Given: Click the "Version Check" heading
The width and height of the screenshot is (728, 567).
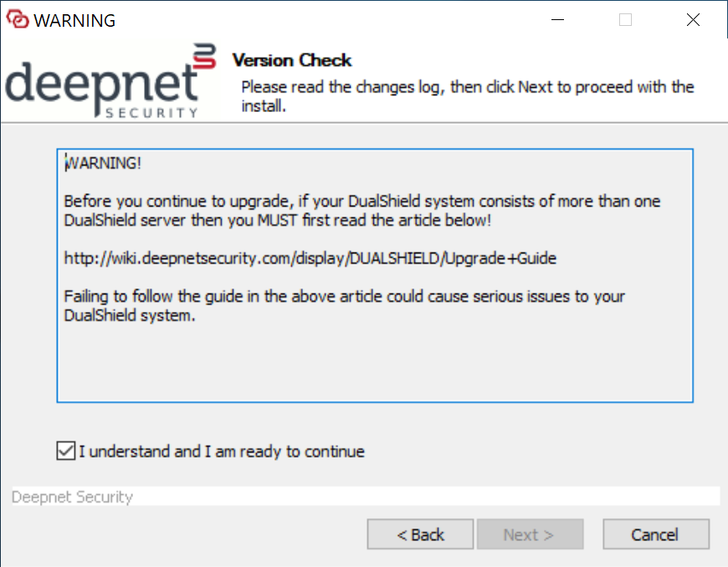Looking at the screenshot, I should tap(292, 60).
